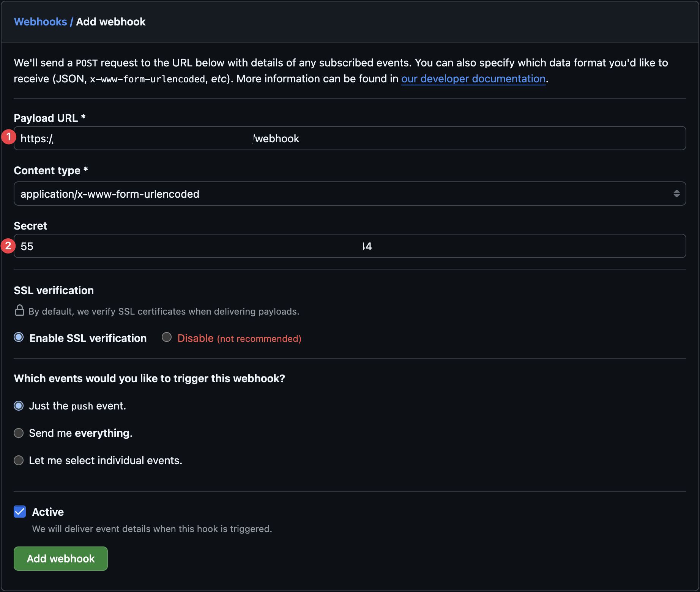Click the Content type label

click(x=51, y=170)
